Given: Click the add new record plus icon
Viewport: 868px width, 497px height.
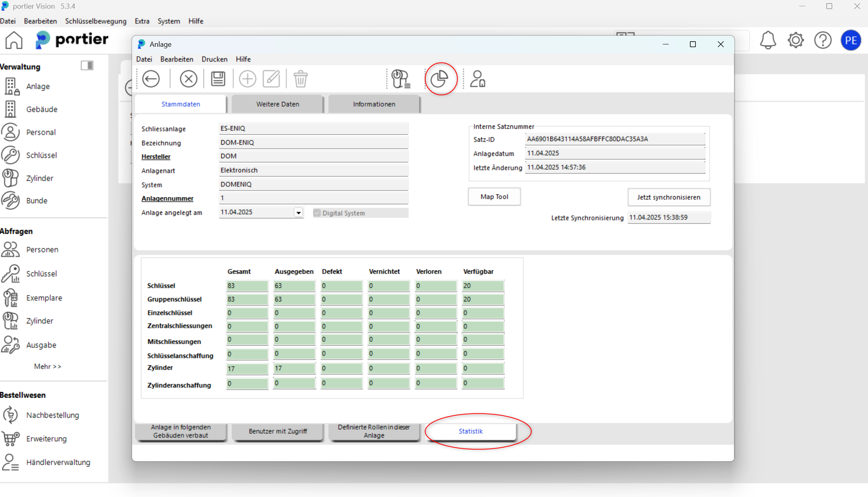Looking at the screenshot, I should point(247,79).
